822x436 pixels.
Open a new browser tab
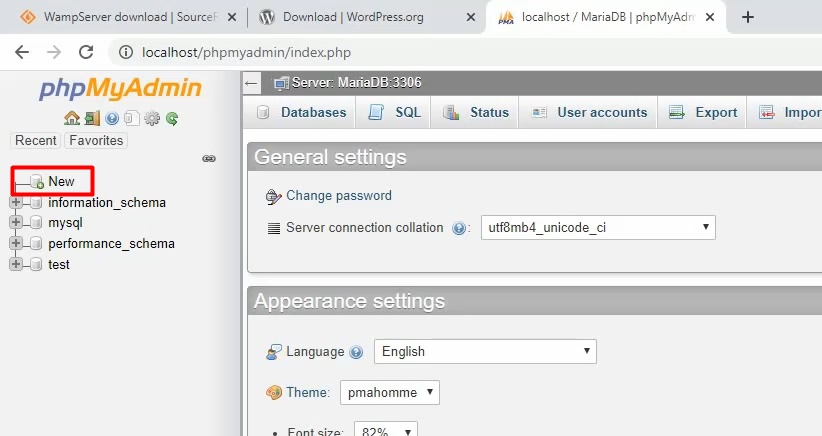[748, 17]
